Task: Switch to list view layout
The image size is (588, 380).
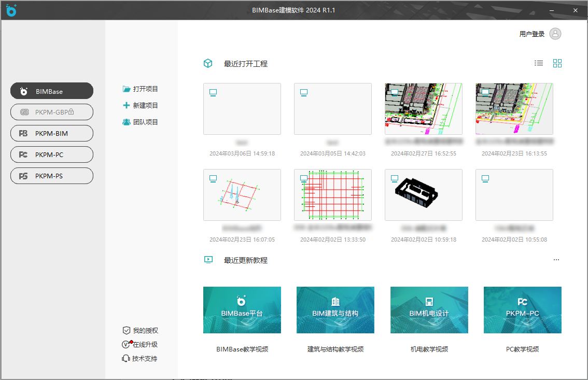Action: pyautogui.click(x=539, y=63)
